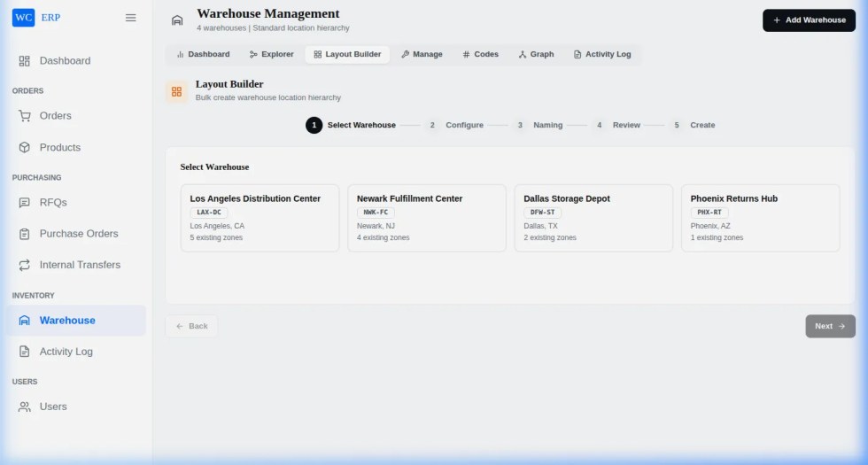
Task: Click the plus icon in Add Warehouse
Action: tap(777, 19)
